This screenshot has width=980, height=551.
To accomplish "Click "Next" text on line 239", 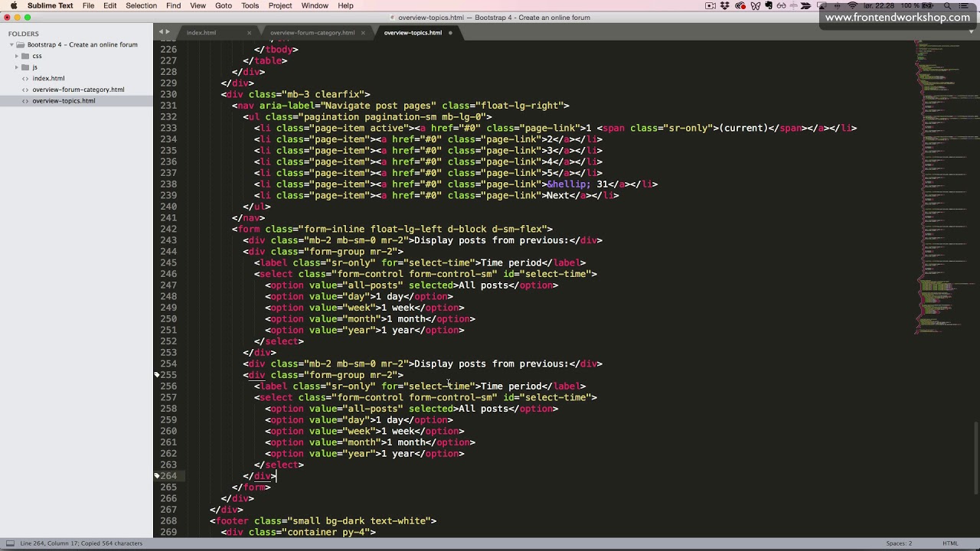I will click(x=557, y=195).
